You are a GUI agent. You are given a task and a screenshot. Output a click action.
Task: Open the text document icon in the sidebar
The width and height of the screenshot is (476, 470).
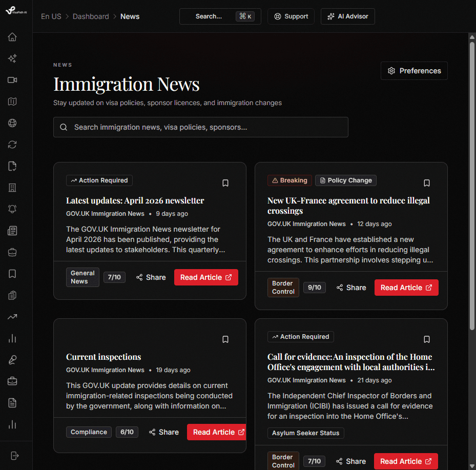tap(12, 403)
